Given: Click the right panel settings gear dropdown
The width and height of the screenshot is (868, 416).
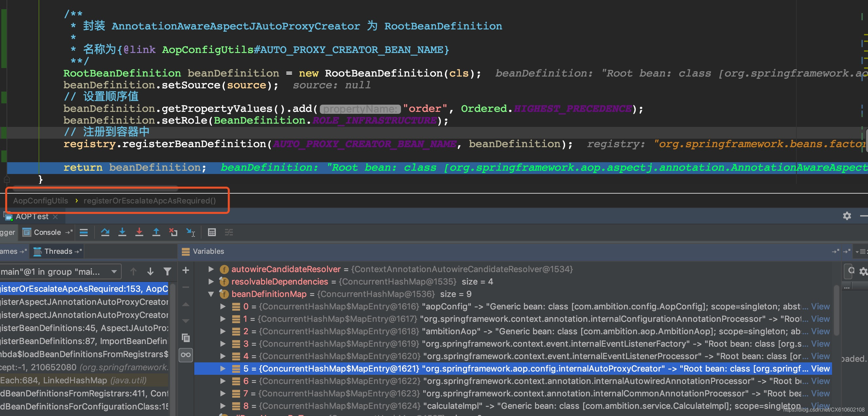Looking at the screenshot, I should 863,271.
